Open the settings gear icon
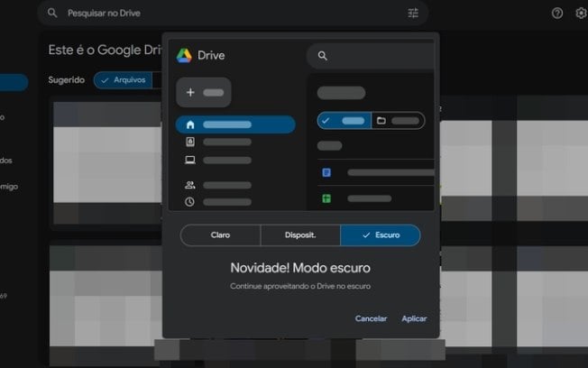The width and height of the screenshot is (588, 368). point(582,14)
